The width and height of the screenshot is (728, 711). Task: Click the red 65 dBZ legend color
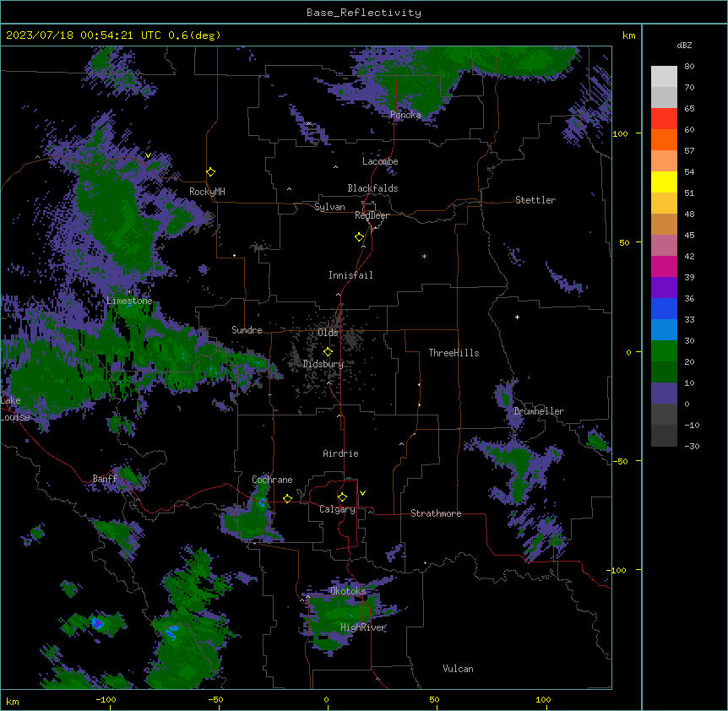click(x=664, y=119)
